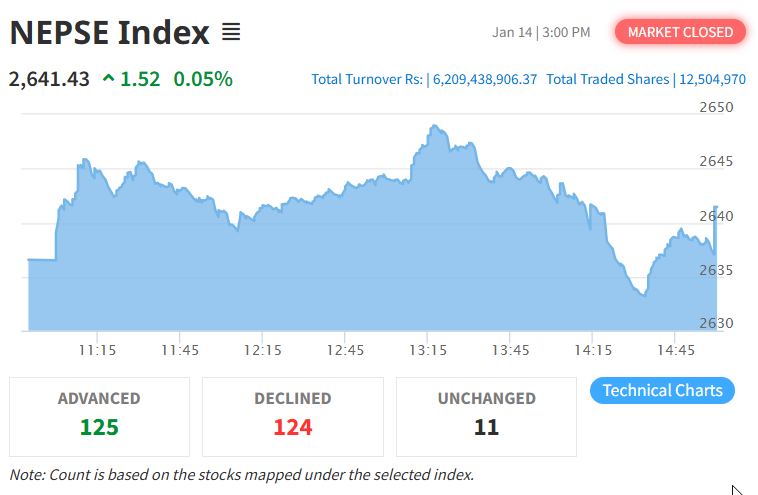
Task: Click the index value 2,641.43
Action: coord(50,78)
